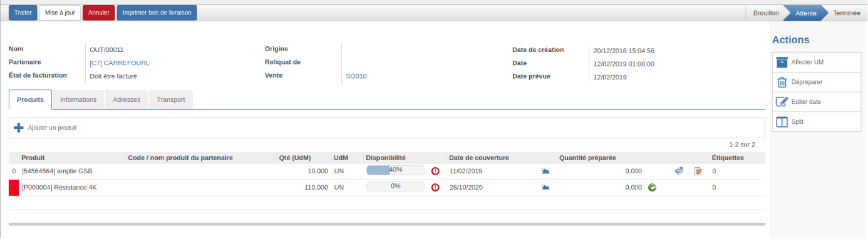
Task: Click the 40% availability progress bar
Action: coord(395,170)
